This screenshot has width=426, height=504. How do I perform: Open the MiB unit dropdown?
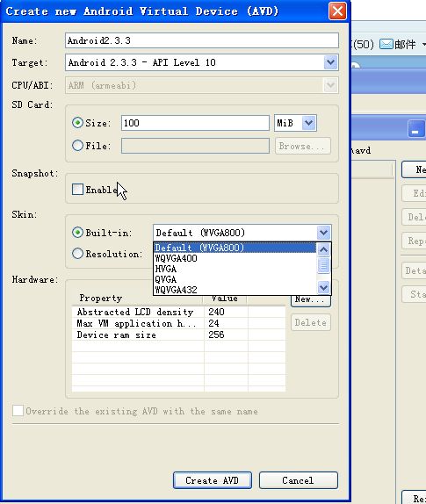pyautogui.click(x=308, y=123)
